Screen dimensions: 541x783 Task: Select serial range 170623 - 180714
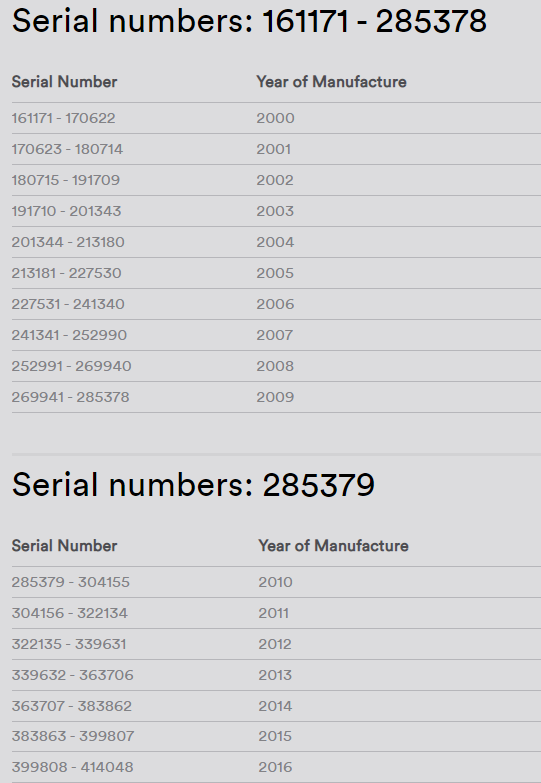[67, 149]
